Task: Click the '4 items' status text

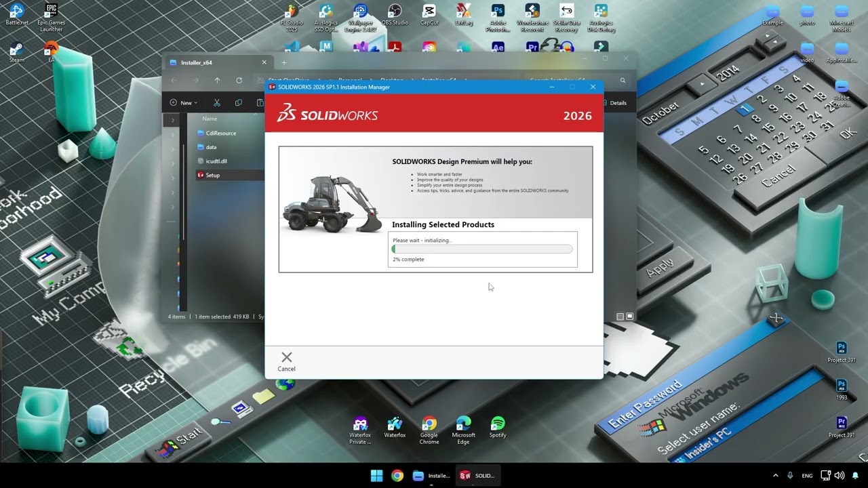Action: 176,317
